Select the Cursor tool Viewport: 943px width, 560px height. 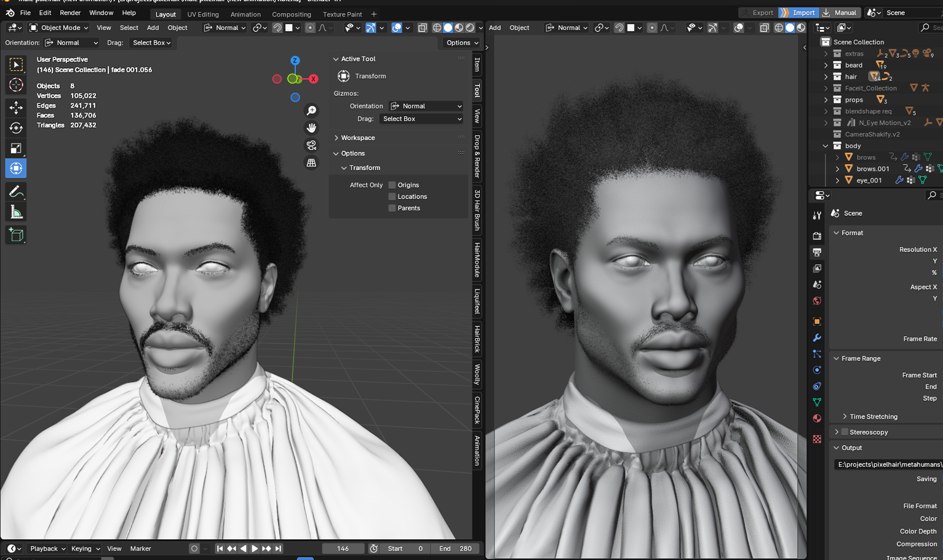click(x=16, y=85)
